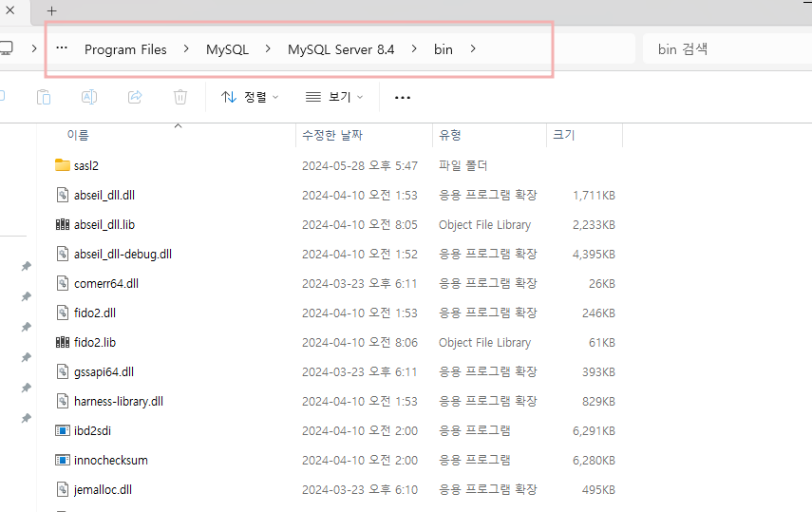Navigate to MySQL breadcrumb
This screenshot has width=812, height=512.
227,49
